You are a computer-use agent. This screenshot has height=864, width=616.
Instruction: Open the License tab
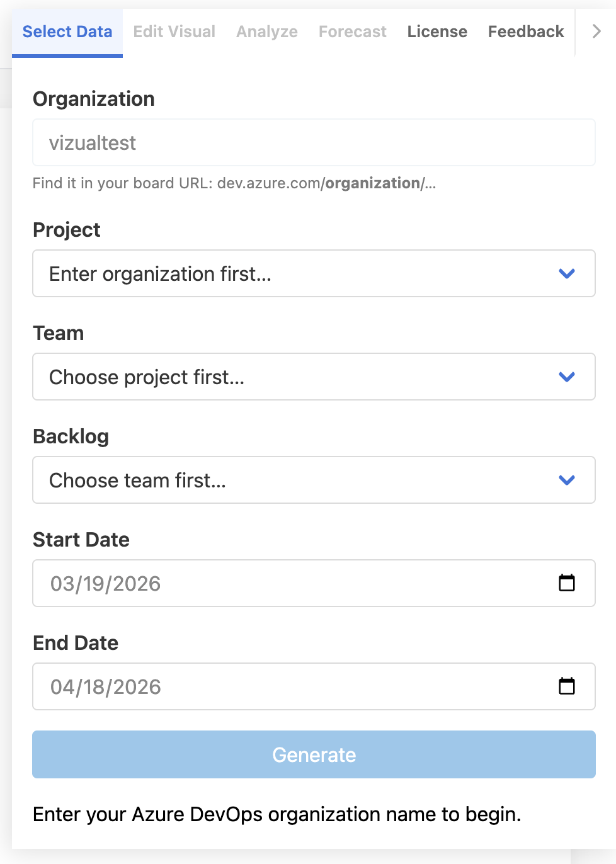click(x=437, y=31)
